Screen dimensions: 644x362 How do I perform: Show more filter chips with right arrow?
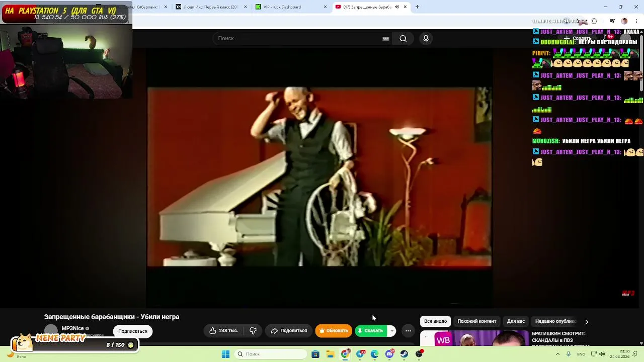(586, 322)
